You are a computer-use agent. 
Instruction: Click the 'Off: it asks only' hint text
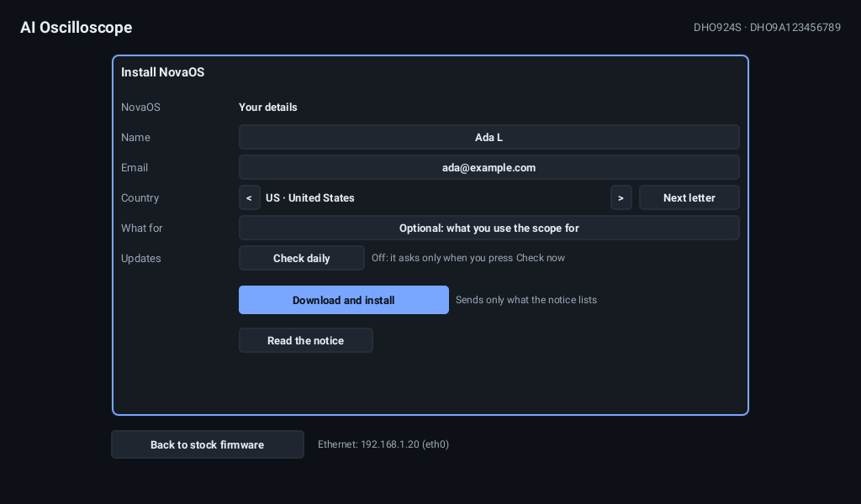[467, 258]
